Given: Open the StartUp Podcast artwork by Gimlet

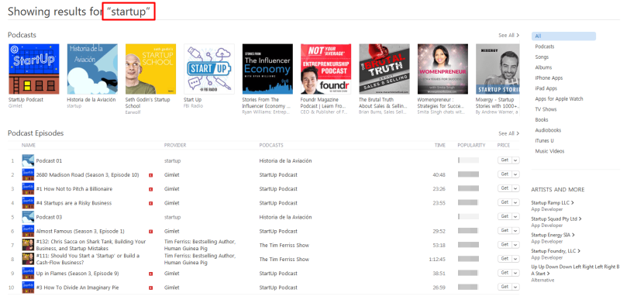Looking at the screenshot, I should pyautogui.click(x=33, y=69).
